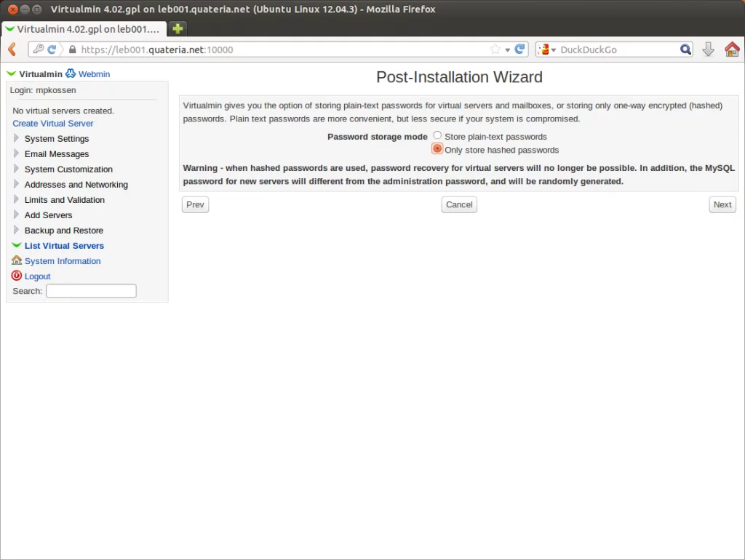Click the Logout link
Viewport: 745px width, 560px height.
(x=38, y=276)
